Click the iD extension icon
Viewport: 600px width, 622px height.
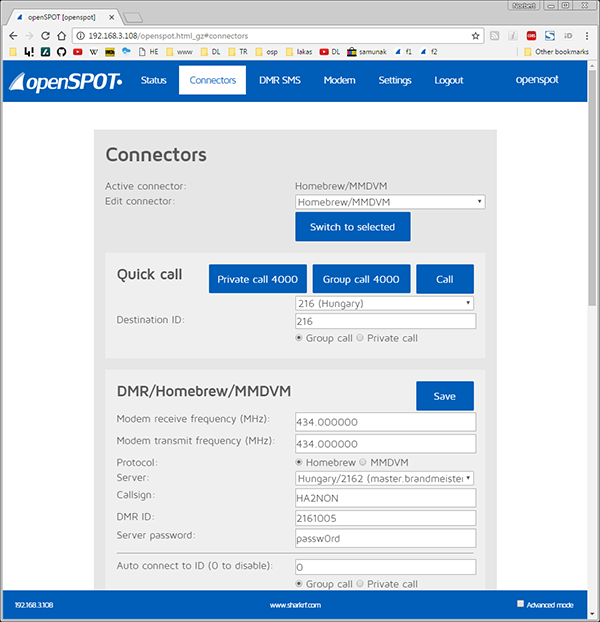pyautogui.click(x=568, y=36)
